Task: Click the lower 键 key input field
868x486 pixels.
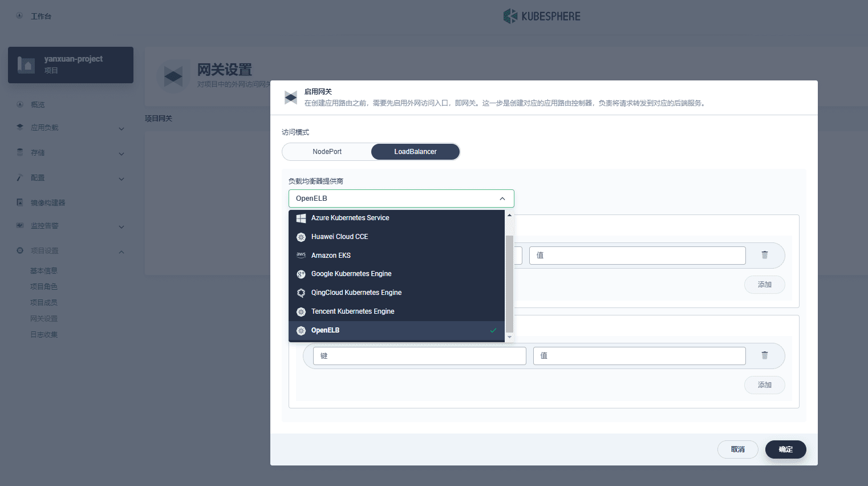Action: [420, 356]
